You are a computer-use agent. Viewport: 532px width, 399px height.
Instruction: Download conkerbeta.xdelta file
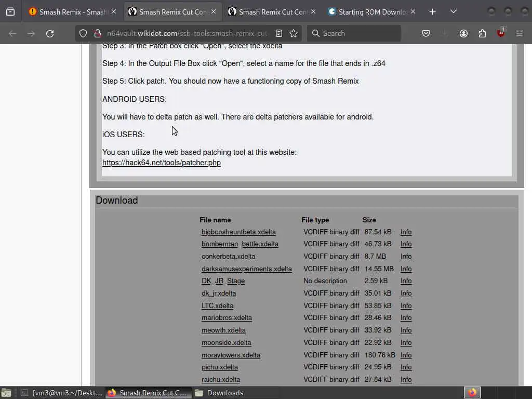[x=229, y=257]
